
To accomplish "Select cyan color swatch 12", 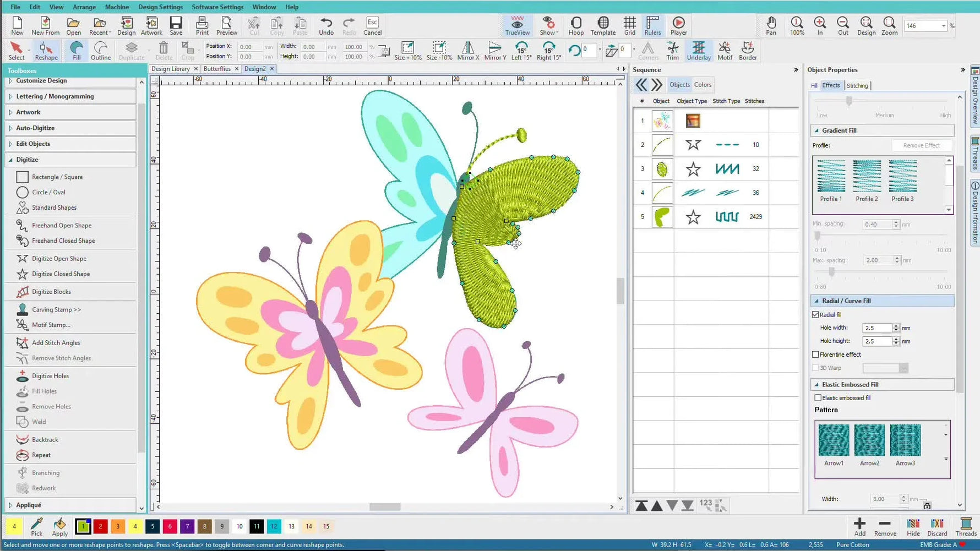I will coord(274,527).
